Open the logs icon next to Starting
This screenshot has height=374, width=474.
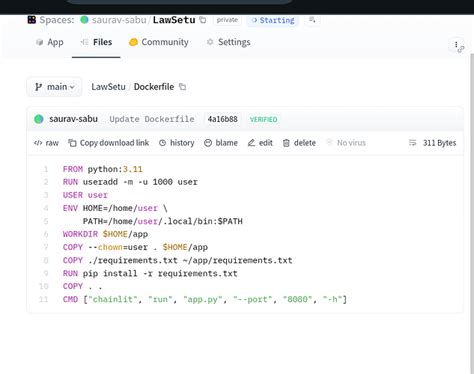pos(312,20)
